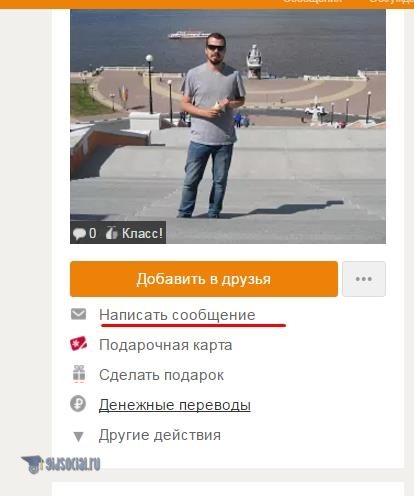Click the comments count zero on photo

[93, 233]
